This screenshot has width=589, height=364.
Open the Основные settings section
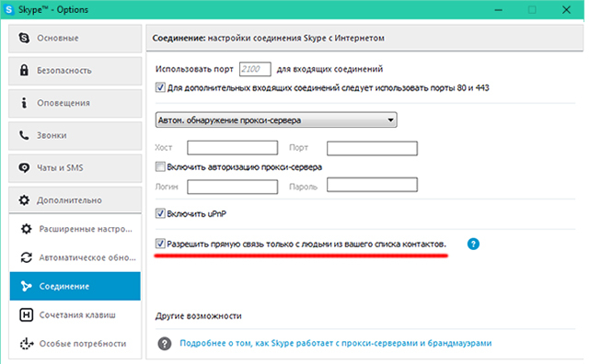pyautogui.click(x=75, y=39)
